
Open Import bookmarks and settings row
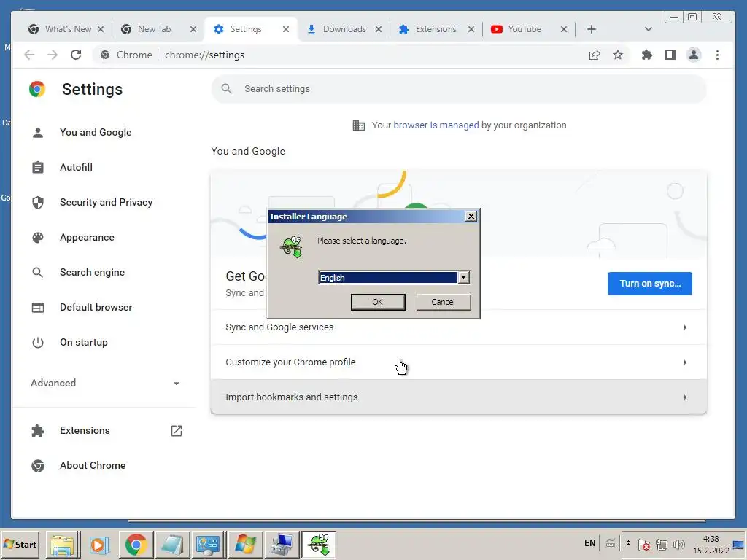coord(459,397)
